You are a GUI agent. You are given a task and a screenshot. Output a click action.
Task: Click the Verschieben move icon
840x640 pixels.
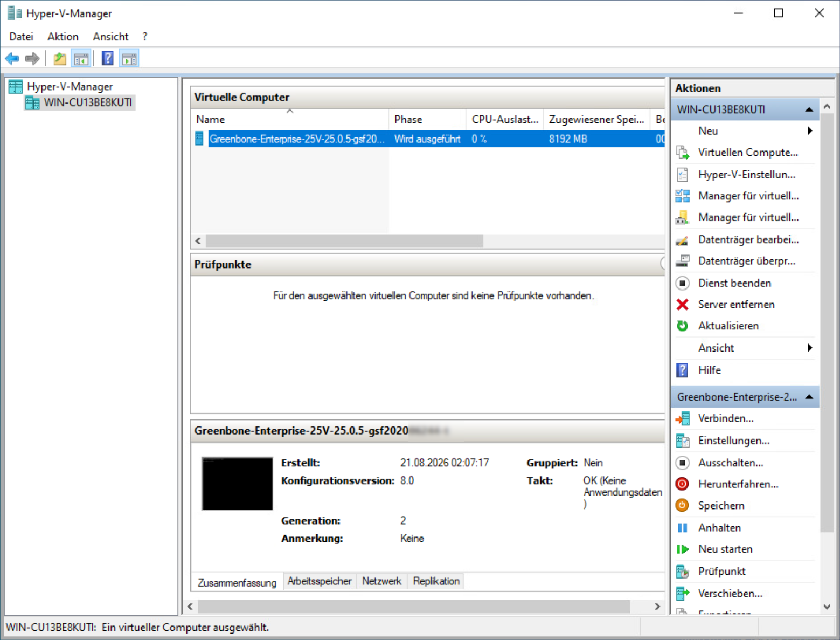click(682, 594)
